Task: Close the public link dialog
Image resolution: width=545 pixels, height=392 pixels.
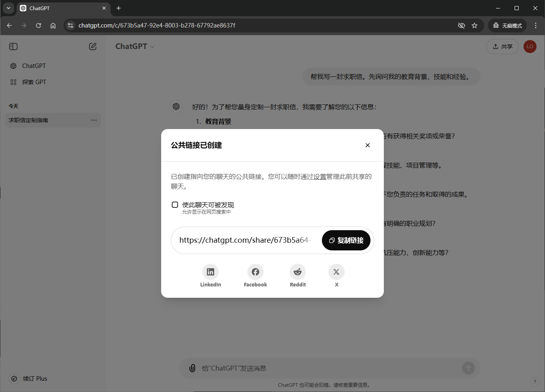Action: [x=367, y=145]
